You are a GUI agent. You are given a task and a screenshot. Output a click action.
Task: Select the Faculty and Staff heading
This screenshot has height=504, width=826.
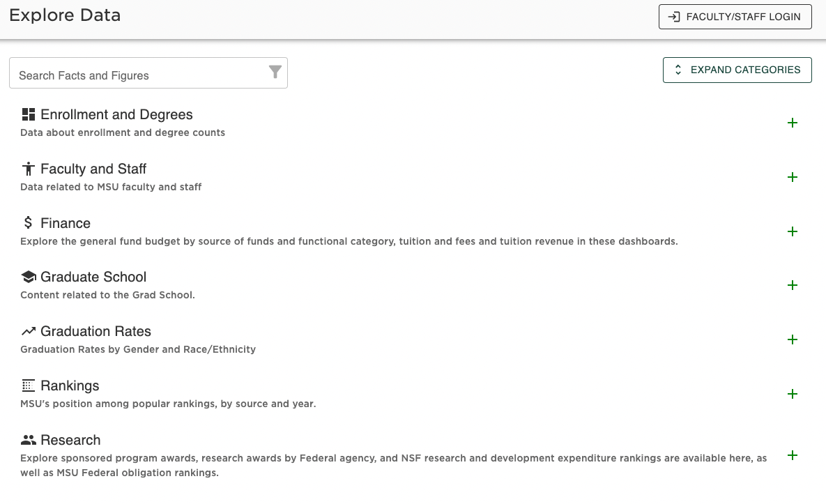93,168
